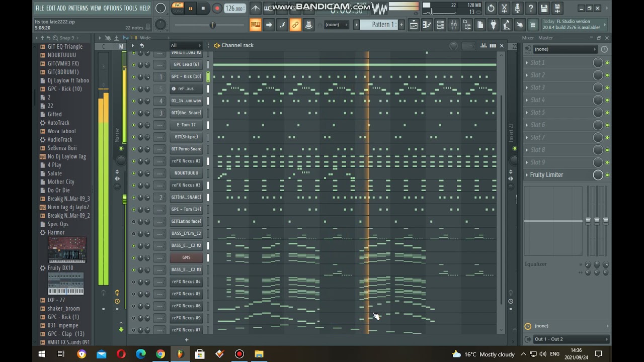Click the microphone recording icon

point(517,9)
